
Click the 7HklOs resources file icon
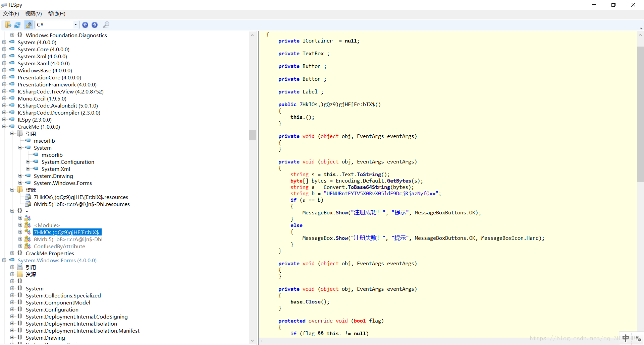(28, 197)
